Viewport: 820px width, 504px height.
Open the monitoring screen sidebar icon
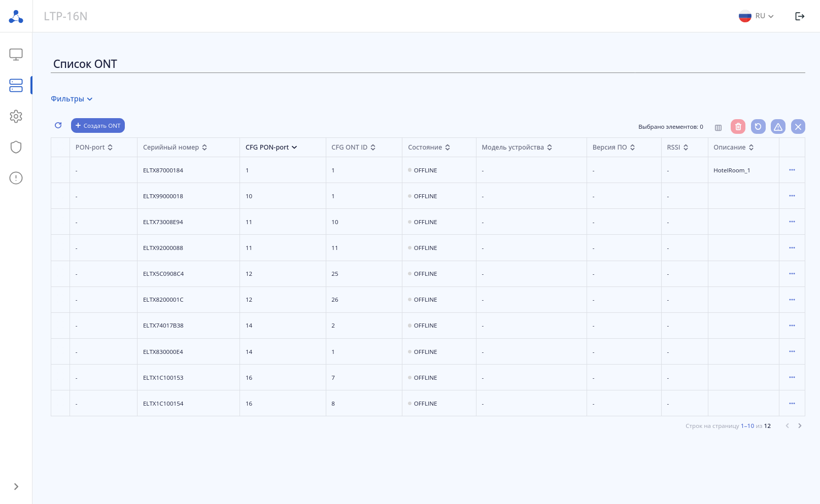tap(16, 54)
